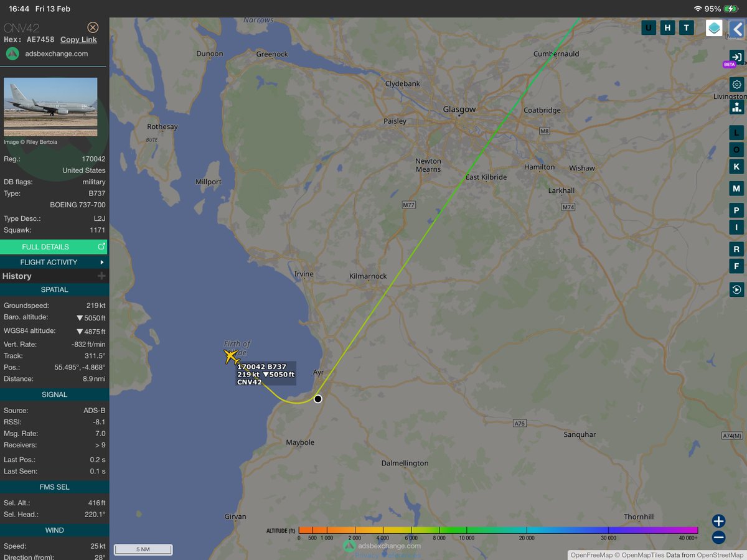Toggle the U map button
Viewport: 747px width, 560px height.
tap(649, 27)
